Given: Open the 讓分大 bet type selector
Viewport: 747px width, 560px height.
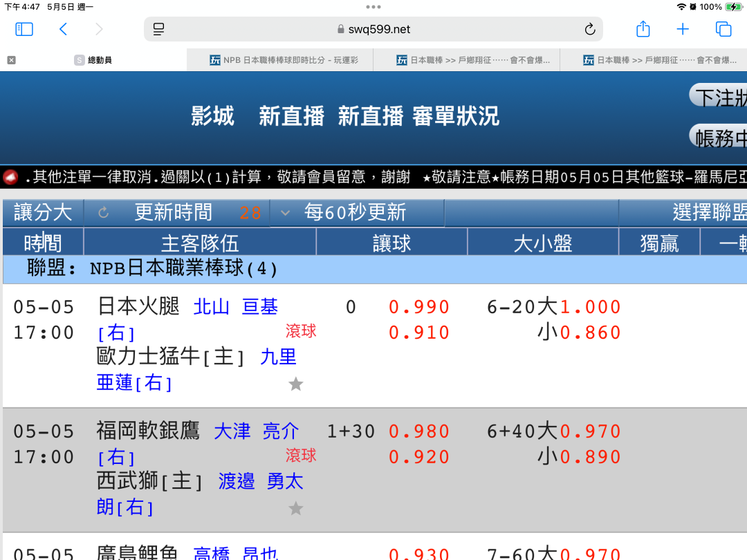Looking at the screenshot, I should [x=43, y=213].
